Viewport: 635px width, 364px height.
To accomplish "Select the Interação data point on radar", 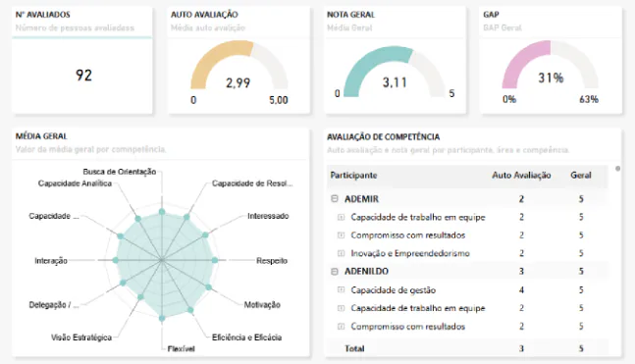I will pos(116,260).
